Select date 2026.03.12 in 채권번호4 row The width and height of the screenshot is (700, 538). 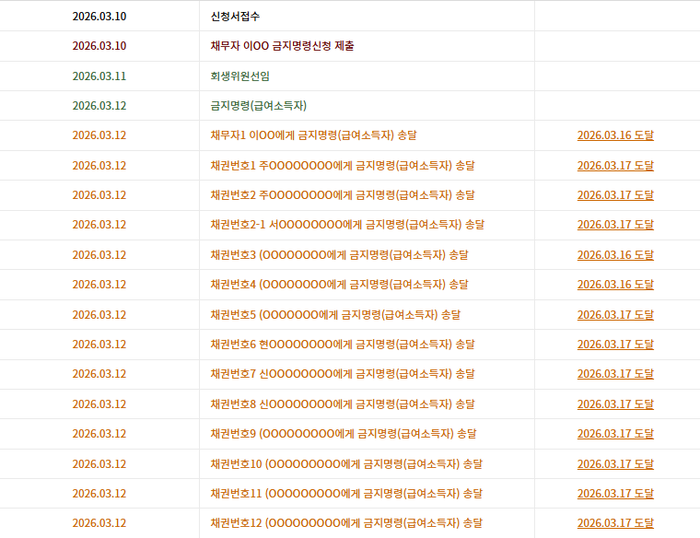pos(99,284)
